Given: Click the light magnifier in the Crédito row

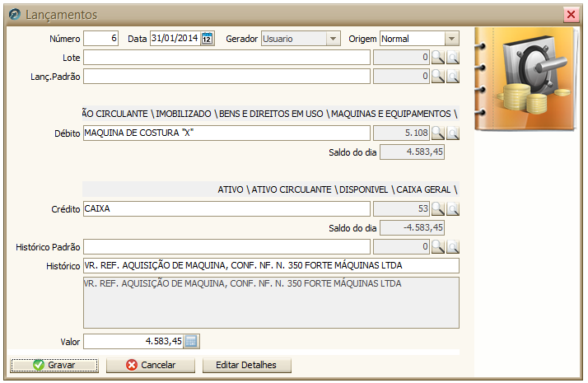Looking at the screenshot, I should 453,208.
